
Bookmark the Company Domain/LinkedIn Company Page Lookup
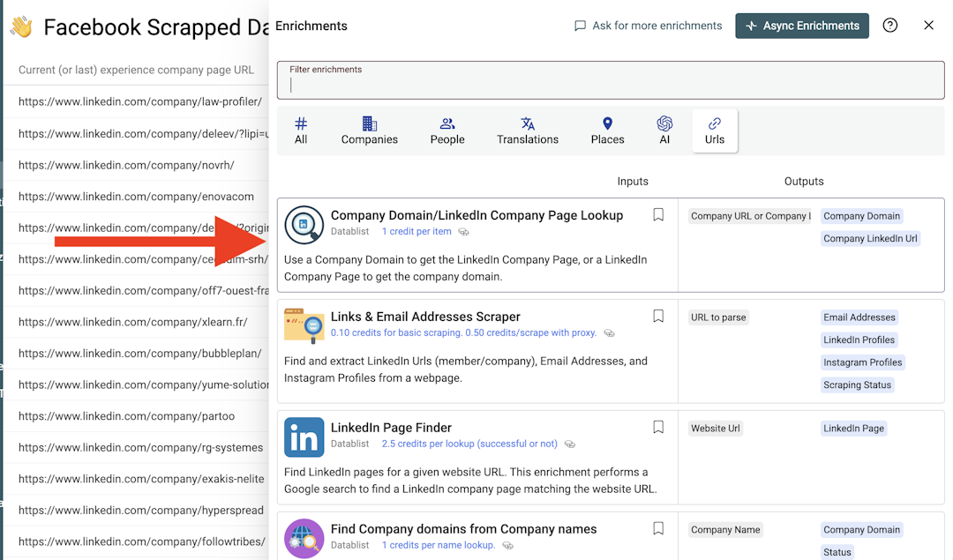(x=657, y=214)
